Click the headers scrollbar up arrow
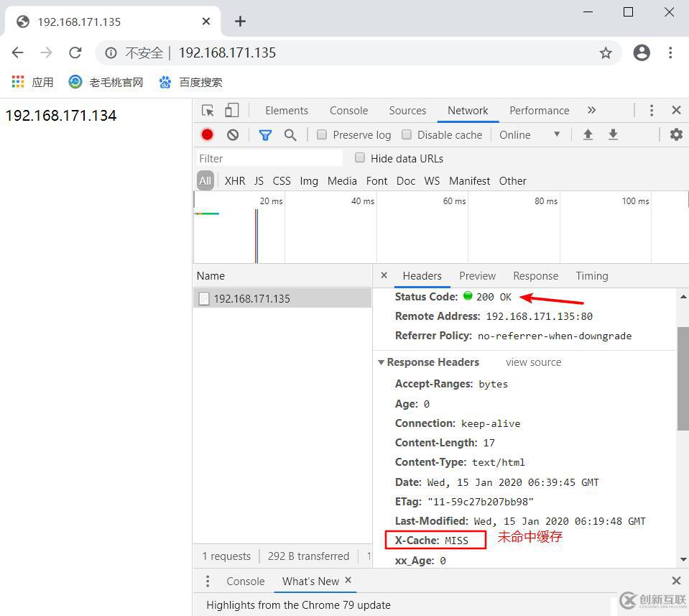The height and width of the screenshot is (616, 689). [683, 298]
